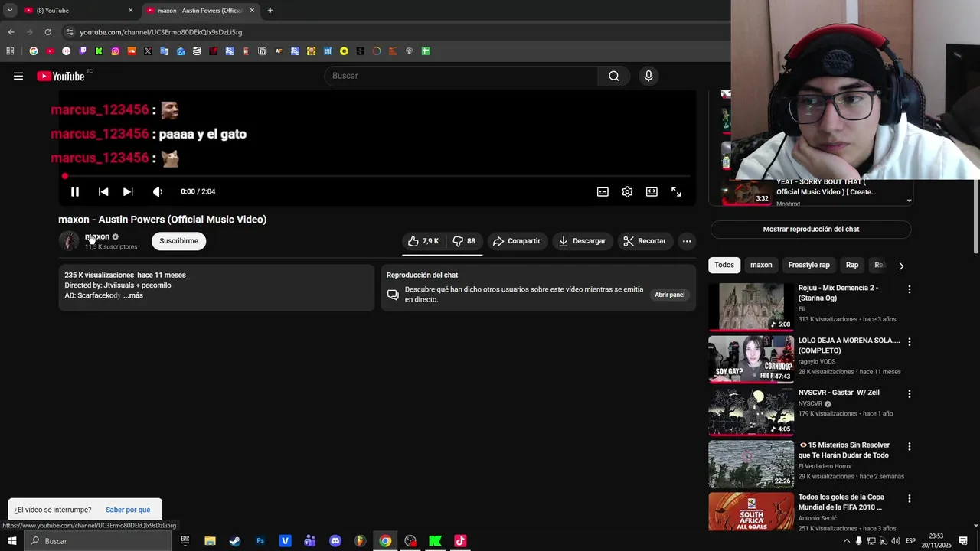Expand the playlist panel chevron near Moshpxt
The height and width of the screenshot is (551, 980).
coord(909,201)
